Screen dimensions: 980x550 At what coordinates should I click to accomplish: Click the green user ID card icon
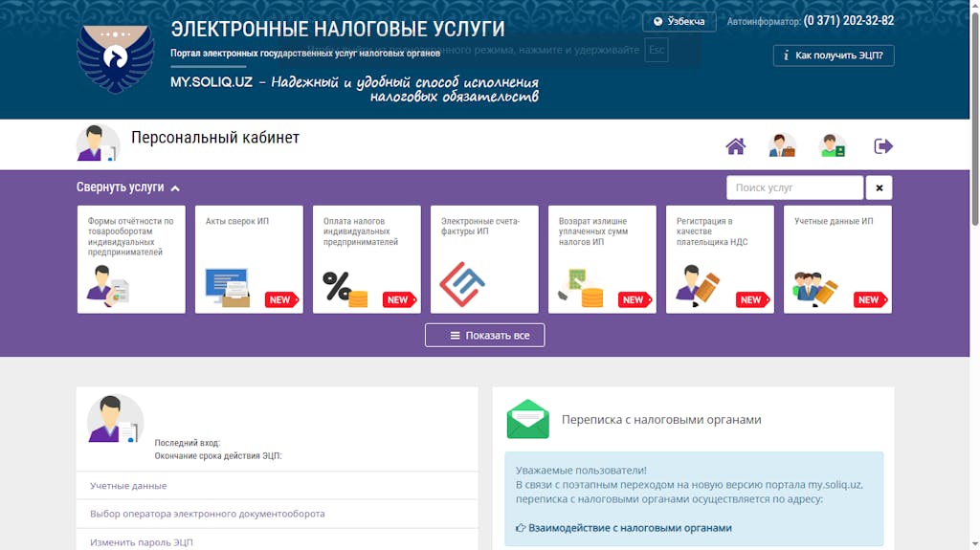[833, 145]
